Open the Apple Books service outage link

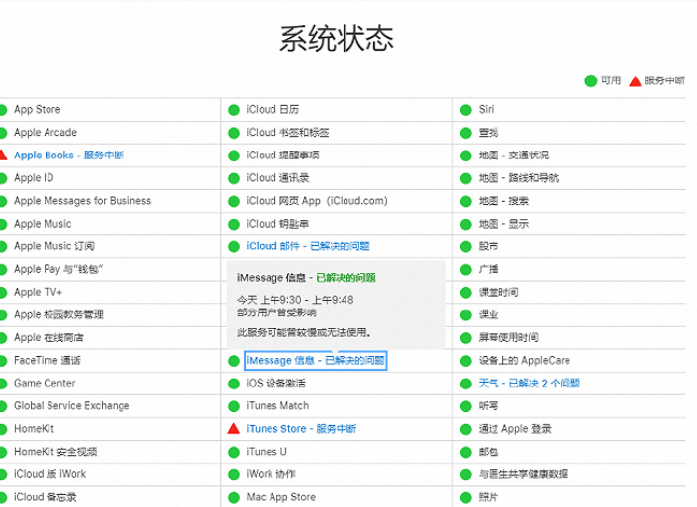point(69,155)
